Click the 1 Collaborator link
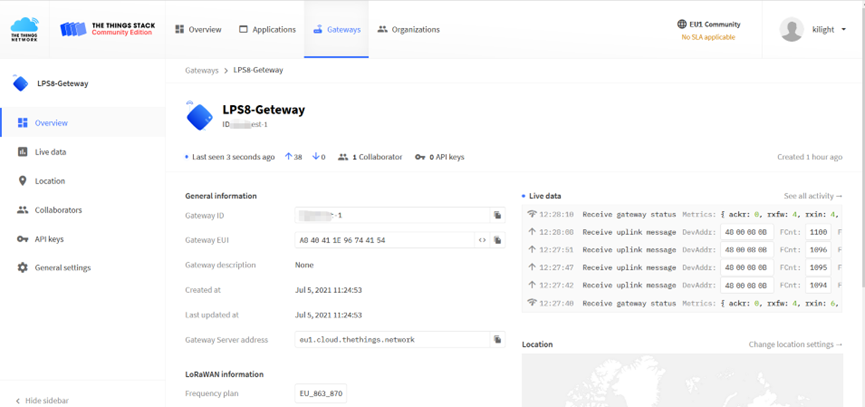 [370, 157]
